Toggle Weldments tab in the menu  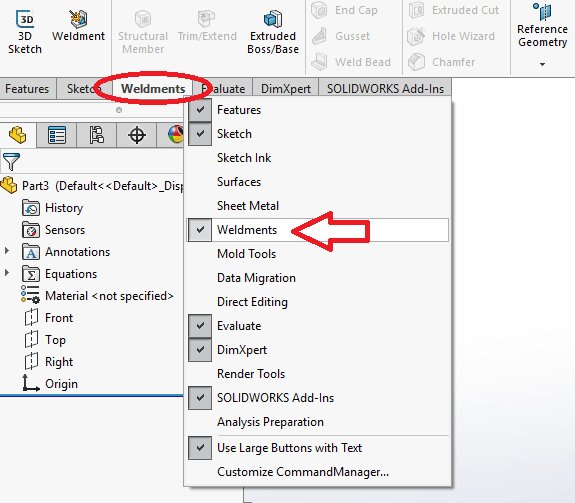tap(318, 230)
